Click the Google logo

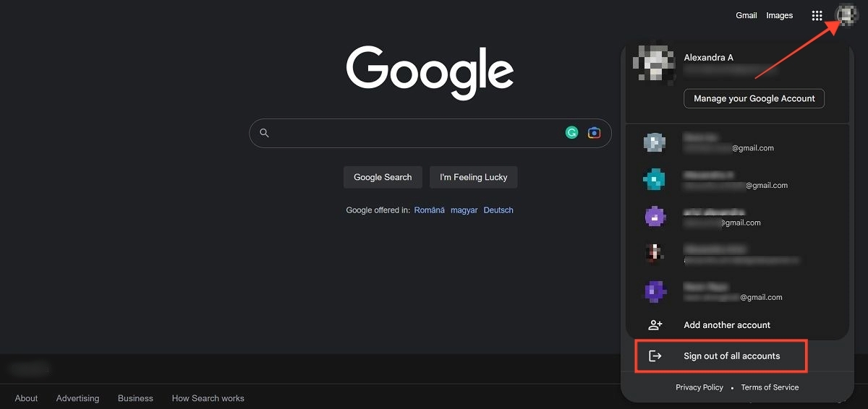(x=430, y=72)
